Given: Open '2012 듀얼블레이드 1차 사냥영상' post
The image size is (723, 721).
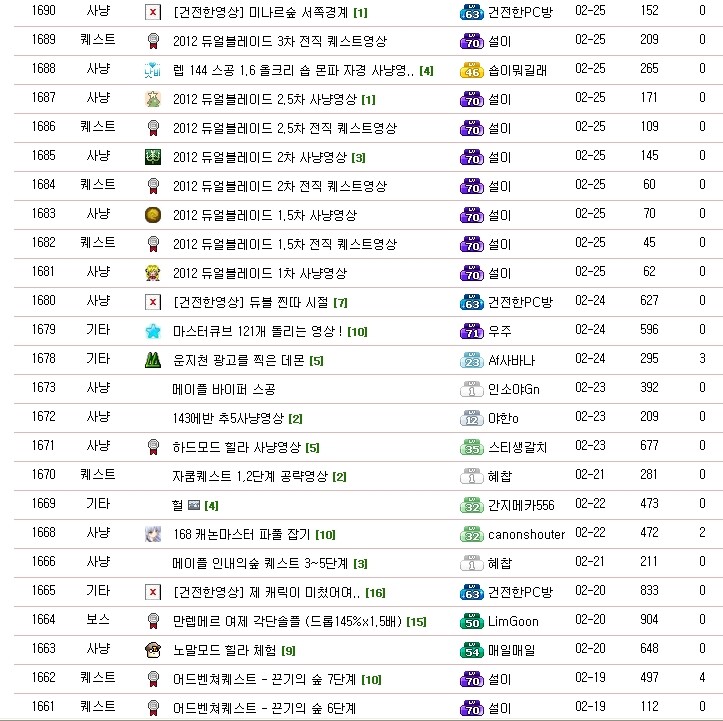Looking at the screenshot, I should [260, 273].
